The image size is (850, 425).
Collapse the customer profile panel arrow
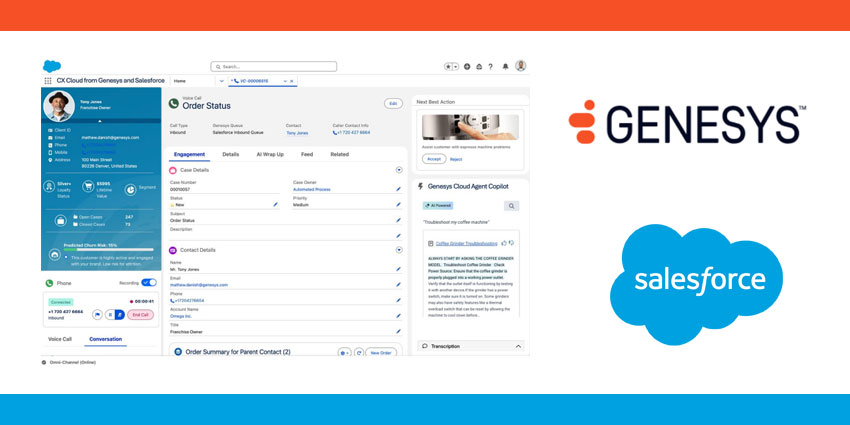pyautogui.click(x=99, y=121)
